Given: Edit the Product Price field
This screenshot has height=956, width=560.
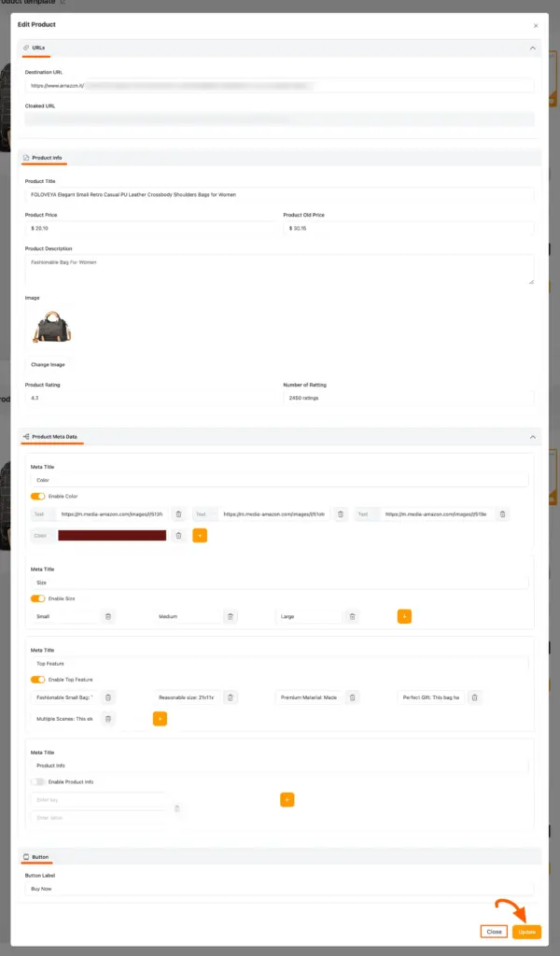Looking at the screenshot, I should click(x=150, y=228).
